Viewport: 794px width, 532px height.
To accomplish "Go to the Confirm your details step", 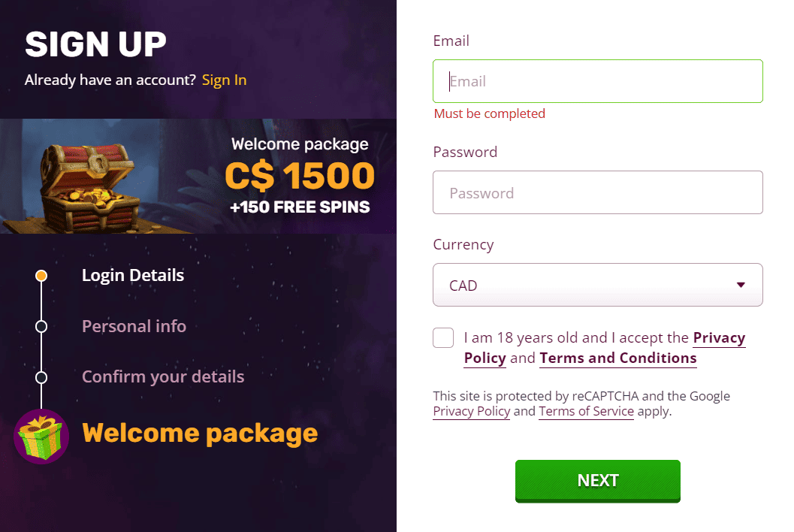I will (163, 377).
